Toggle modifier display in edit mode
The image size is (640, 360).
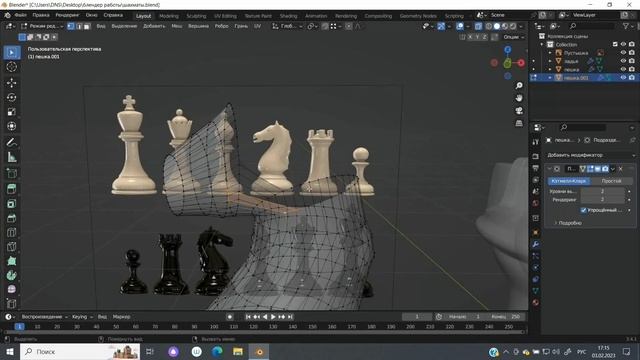click(x=590, y=169)
